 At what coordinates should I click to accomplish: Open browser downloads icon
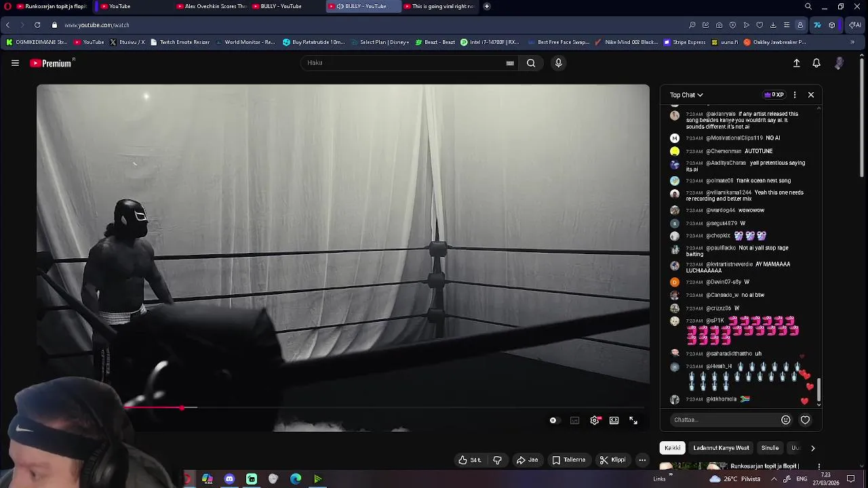pos(773,25)
